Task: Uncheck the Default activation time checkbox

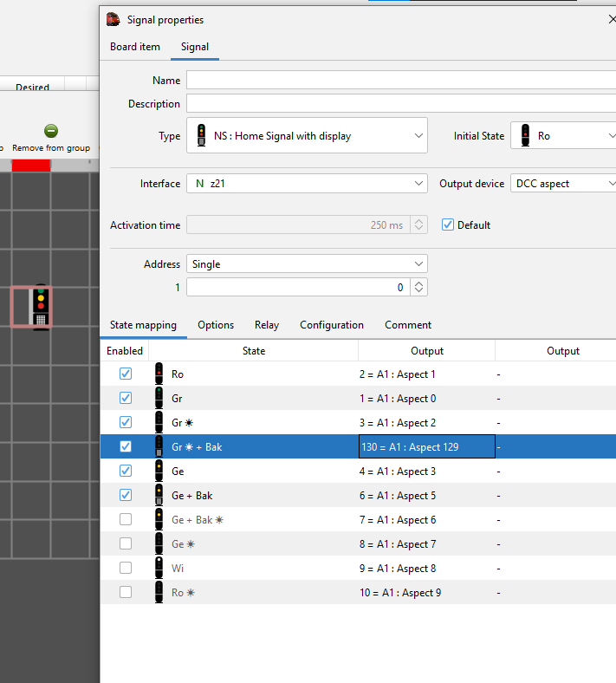Action: [448, 225]
